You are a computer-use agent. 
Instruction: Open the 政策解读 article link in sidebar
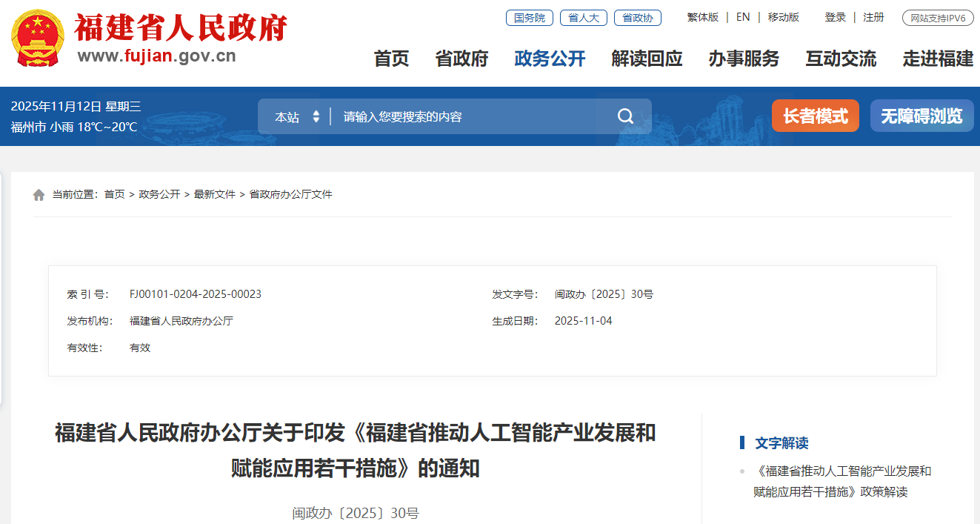pos(841,481)
